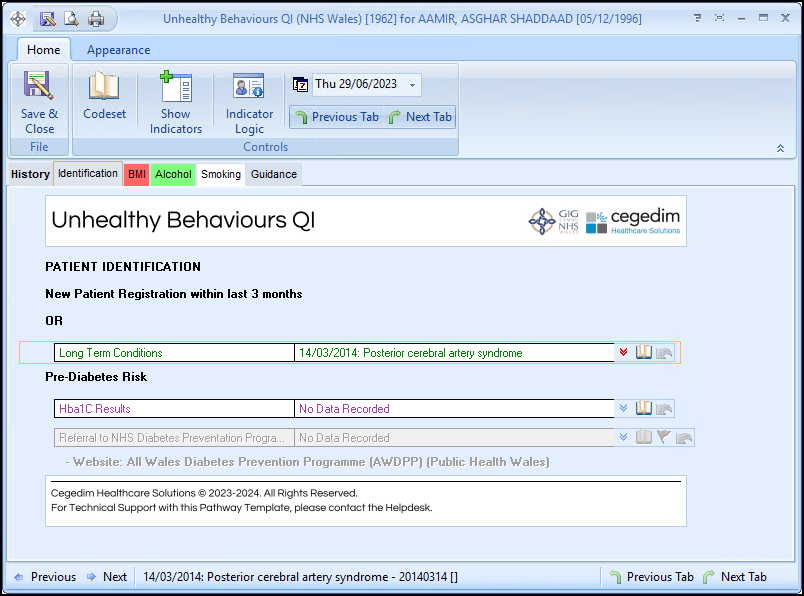Expand the Hba1C Results chevron
The image size is (804, 596).
[x=624, y=408]
